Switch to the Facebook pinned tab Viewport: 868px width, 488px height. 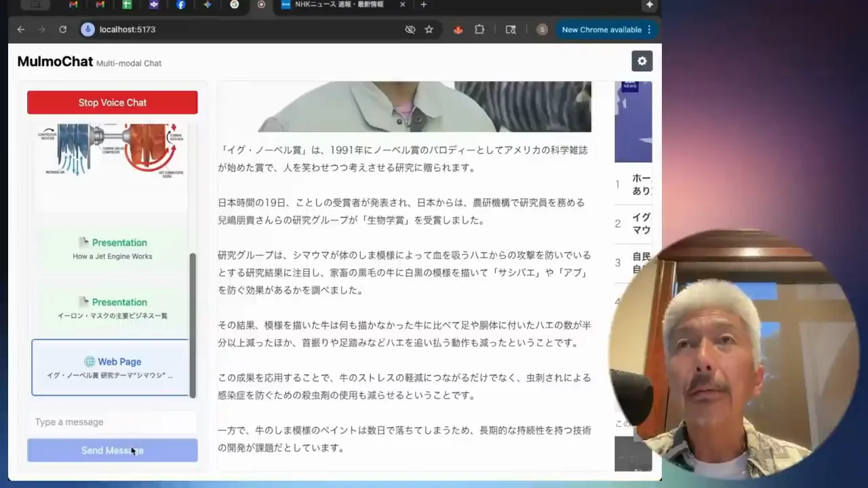tap(180, 5)
